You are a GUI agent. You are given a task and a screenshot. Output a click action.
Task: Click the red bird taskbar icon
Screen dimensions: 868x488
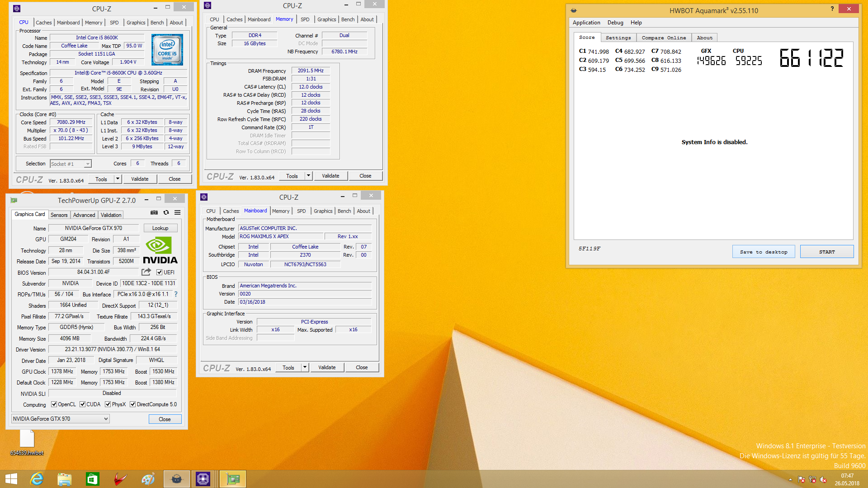(x=120, y=479)
